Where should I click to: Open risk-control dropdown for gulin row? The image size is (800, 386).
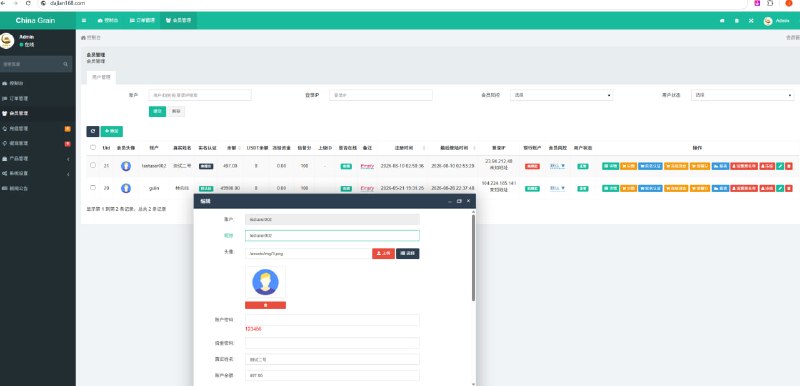click(557, 188)
